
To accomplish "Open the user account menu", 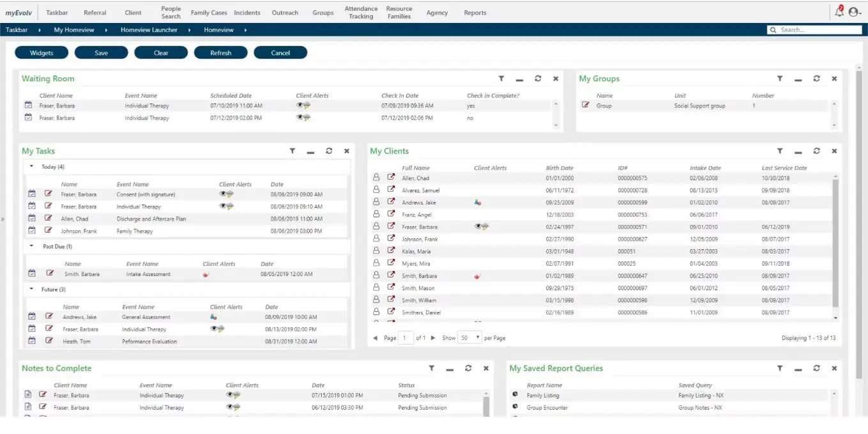I will (x=854, y=12).
